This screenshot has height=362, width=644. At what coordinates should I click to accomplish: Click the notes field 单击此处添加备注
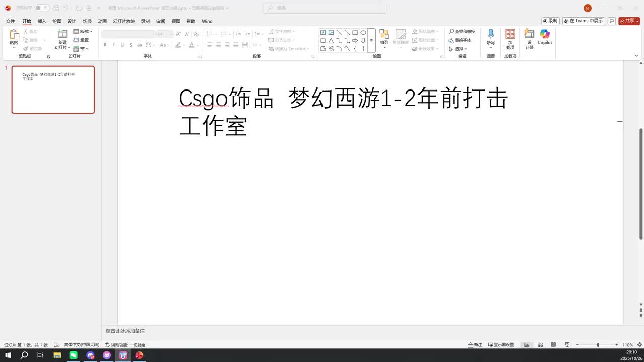click(125, 331)
